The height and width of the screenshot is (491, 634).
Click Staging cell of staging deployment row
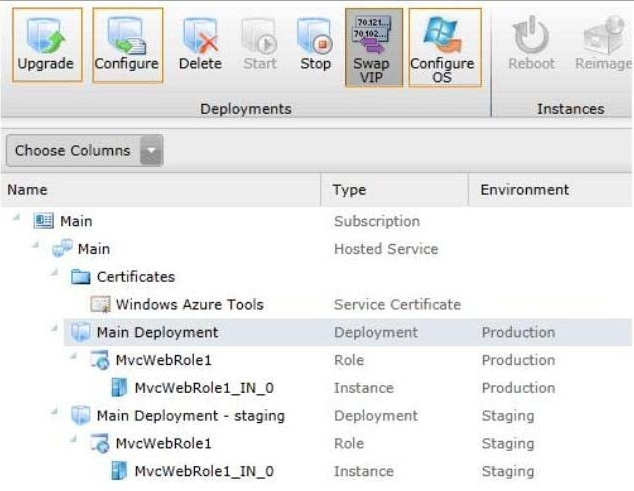tap(508, 416)
